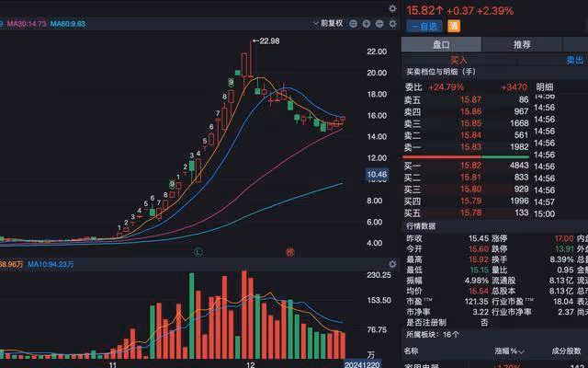Click the 均价 15.54 value

click(479, 291)
